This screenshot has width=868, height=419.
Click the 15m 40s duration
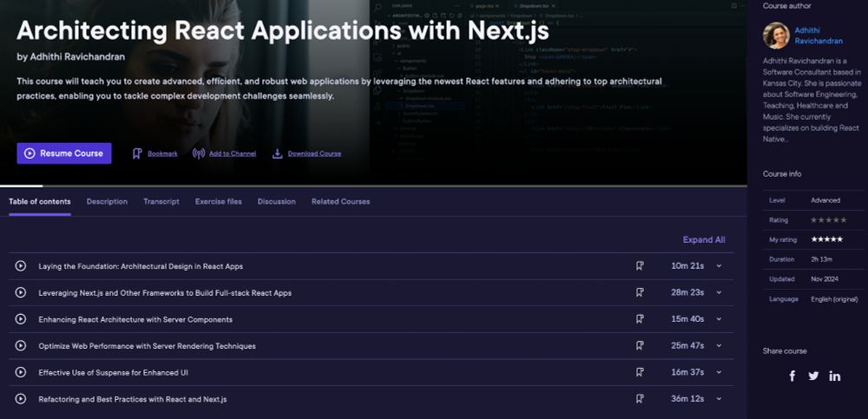tap(687, 319)
